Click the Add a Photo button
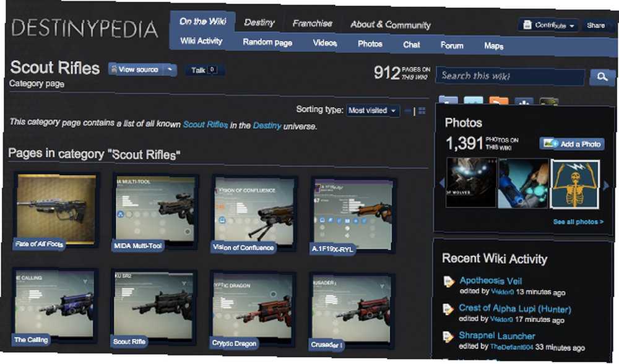Image resolution: width=619 pixels, height=364 pixels. point(571,144)
